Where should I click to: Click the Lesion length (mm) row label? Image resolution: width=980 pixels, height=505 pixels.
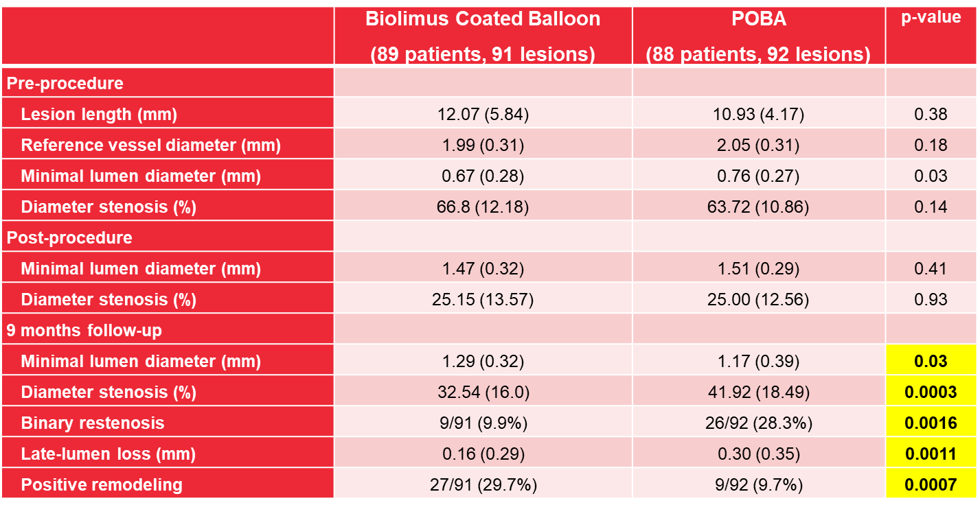coord(99,114)
